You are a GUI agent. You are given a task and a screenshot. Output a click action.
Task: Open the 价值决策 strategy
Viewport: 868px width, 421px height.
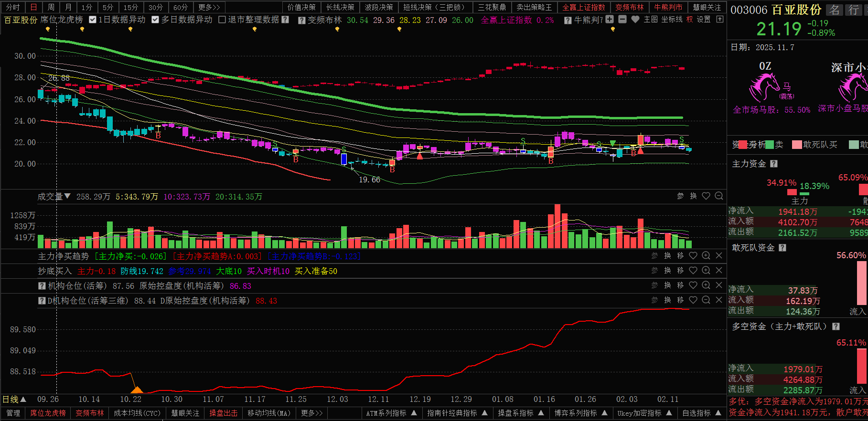[x=301, y=7]
